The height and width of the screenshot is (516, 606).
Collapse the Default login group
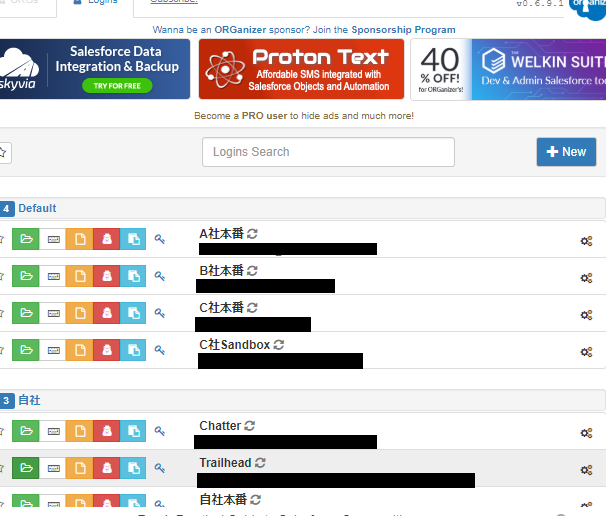pyautogui.click(x=37, y=209)
